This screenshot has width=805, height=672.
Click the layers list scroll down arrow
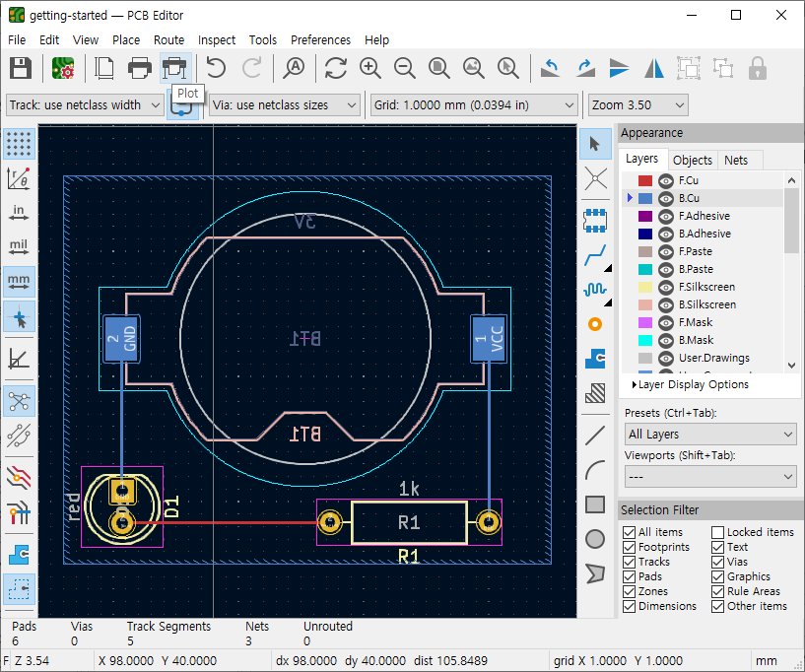click(x=791, y=366)
